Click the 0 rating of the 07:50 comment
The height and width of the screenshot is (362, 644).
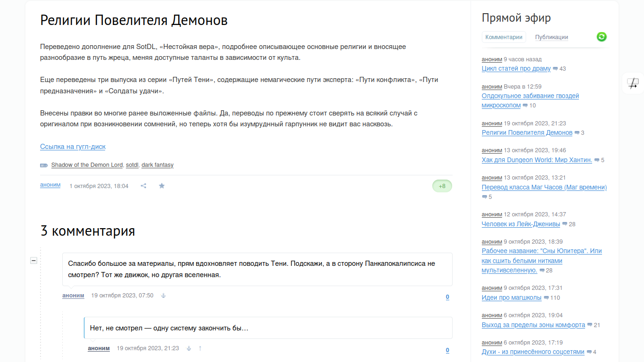[447, 297]
